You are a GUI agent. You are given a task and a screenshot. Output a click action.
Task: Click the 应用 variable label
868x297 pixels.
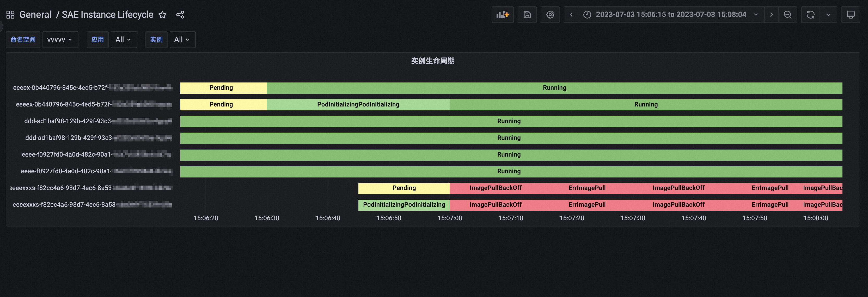(97, 39)
